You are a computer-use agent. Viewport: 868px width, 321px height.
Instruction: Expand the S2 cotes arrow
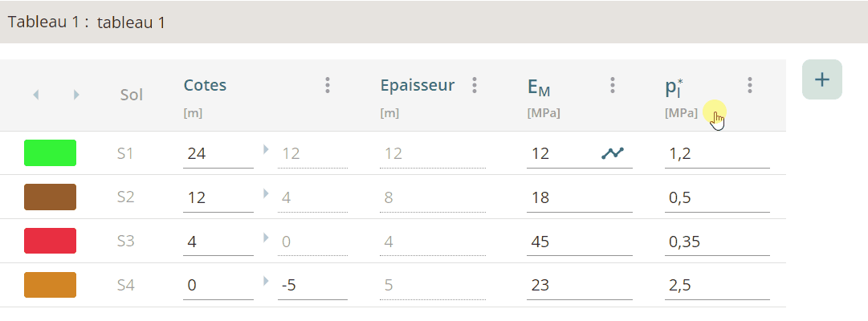tap(266, 193)
